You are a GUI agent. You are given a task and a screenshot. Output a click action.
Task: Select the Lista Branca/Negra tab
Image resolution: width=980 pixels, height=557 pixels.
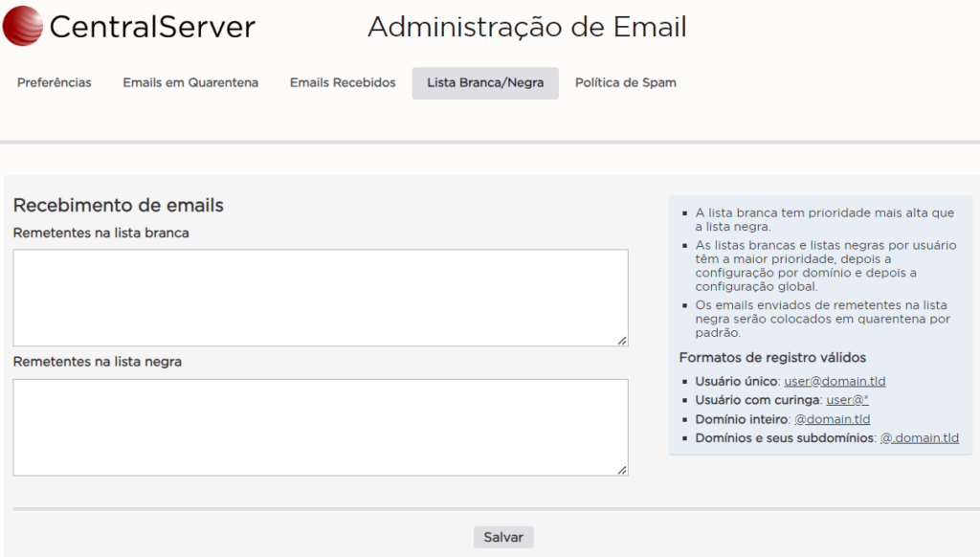485,83
